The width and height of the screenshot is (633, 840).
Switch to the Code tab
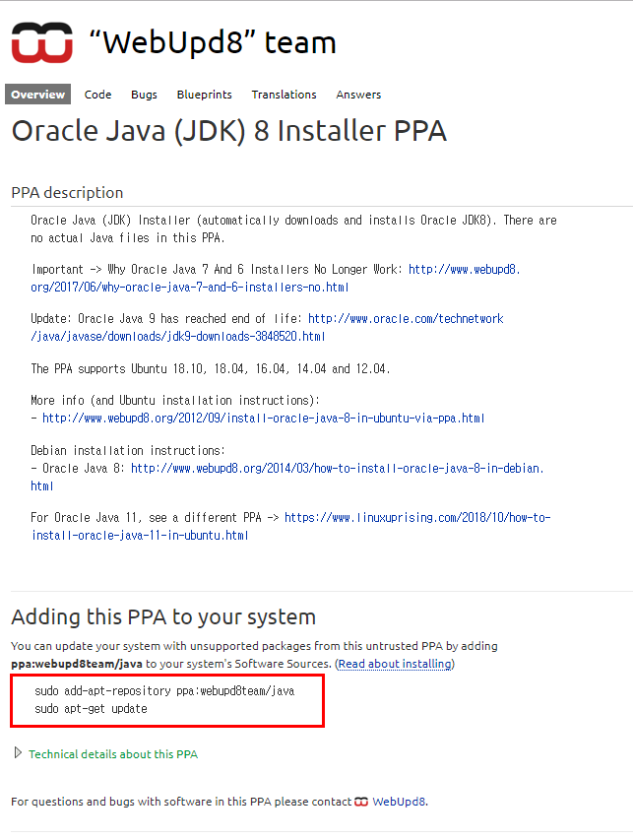point(98,95)
